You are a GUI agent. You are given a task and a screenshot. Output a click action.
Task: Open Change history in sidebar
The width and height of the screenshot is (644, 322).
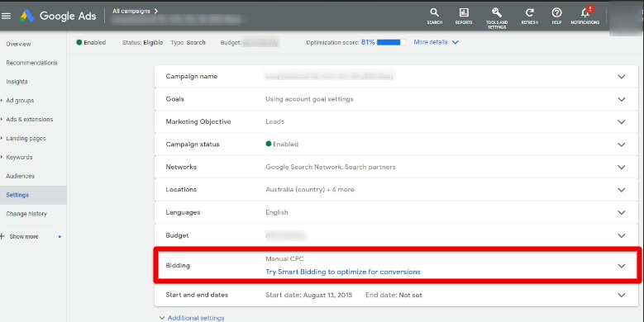coord(26,214)
